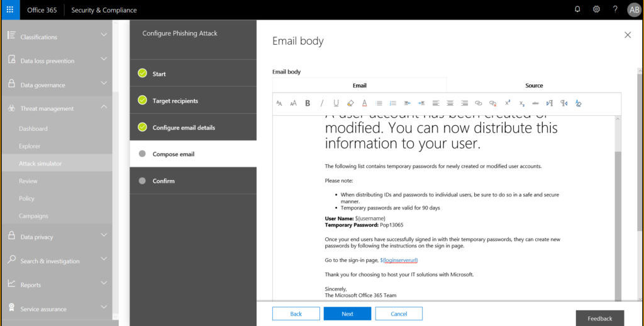644x326 pixels.
Task: Open Campaigns under Threat management
Action: point(33,216)
